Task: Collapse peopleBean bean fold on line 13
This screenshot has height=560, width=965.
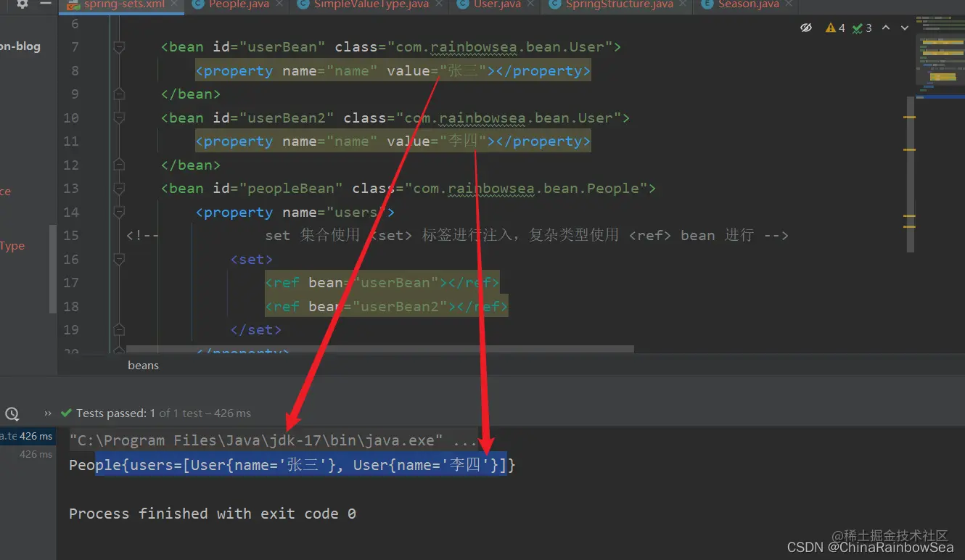Action: tap(119, 189)
